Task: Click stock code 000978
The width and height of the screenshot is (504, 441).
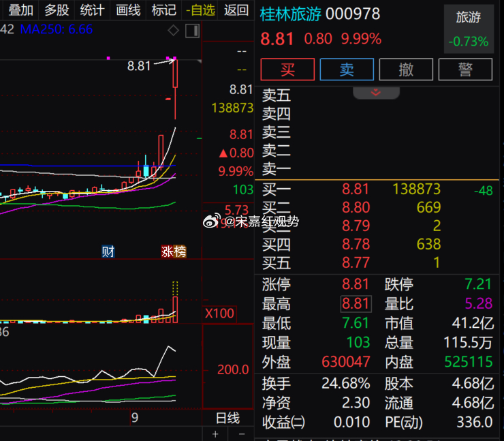Action: pyautogui.click(x=353, y=14)
